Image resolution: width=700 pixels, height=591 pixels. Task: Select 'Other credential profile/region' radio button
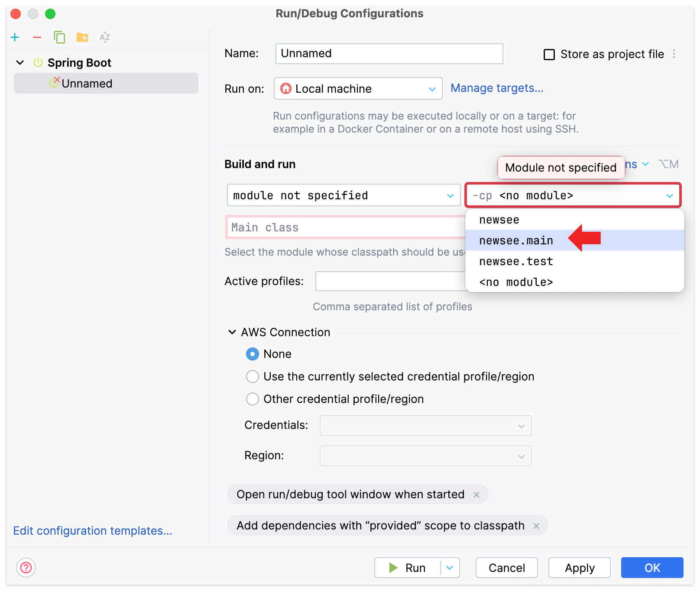pos(253,399)
